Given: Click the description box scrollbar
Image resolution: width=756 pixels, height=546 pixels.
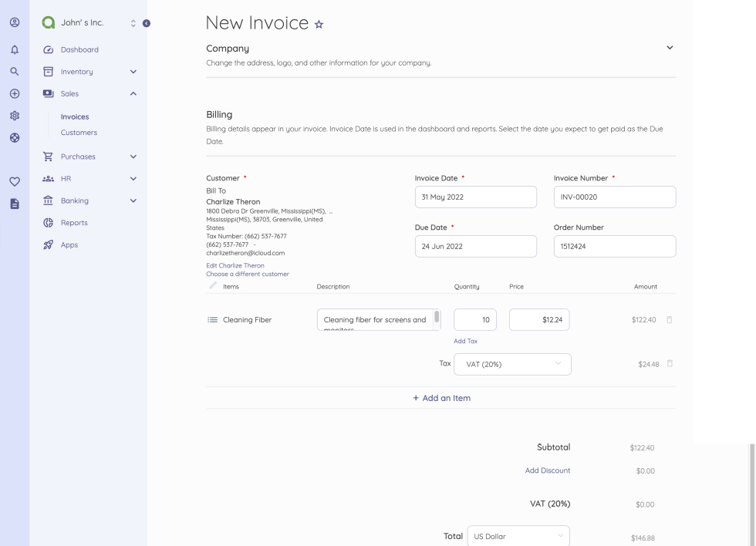Looking at the screenshot, I should pyautogui.click(x=437, y=316).
